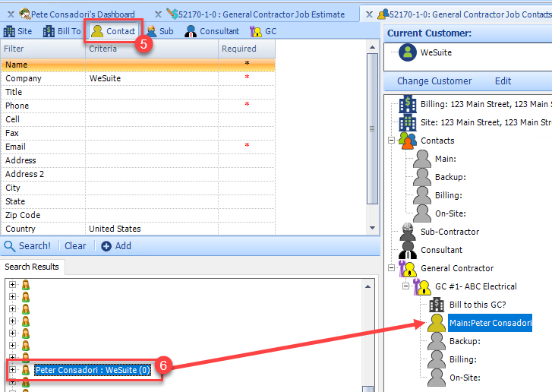The height and width of the screenshot is (392, 552).
Task: Collapse the Contacts tree node
Action: 391,141
